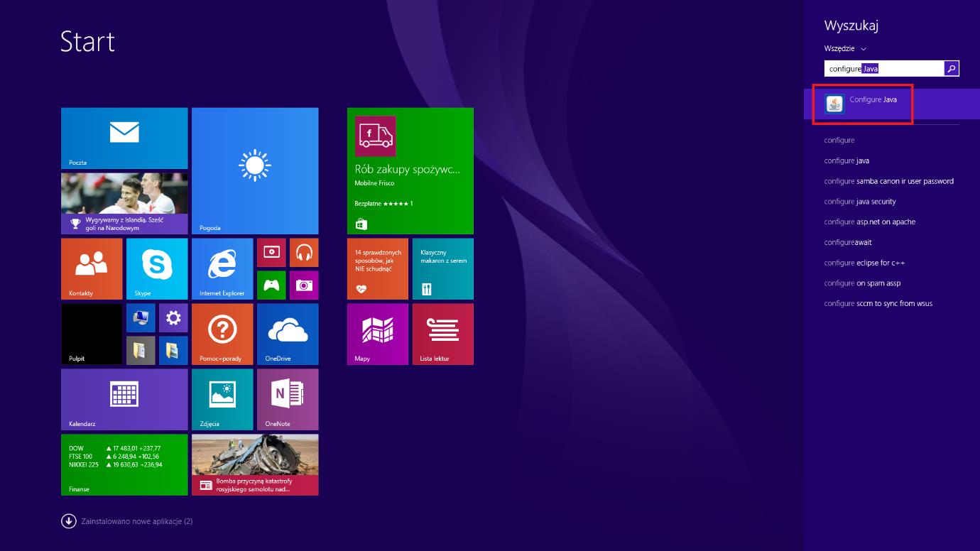Open the File Explorer small tile
Image resolution: width=980 pixels, height=551 pixels.
(x=173, y=350)
